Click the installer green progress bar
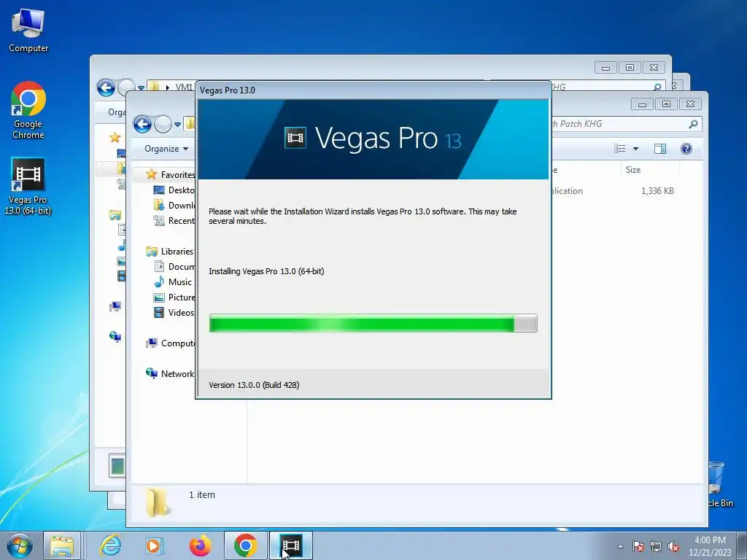 click(x=373, y=323)
